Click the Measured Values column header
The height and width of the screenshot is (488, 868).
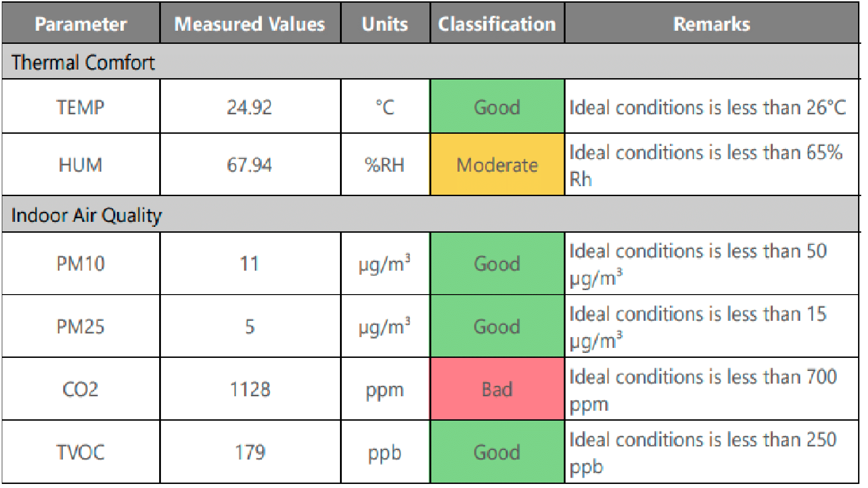click(250, 24)
